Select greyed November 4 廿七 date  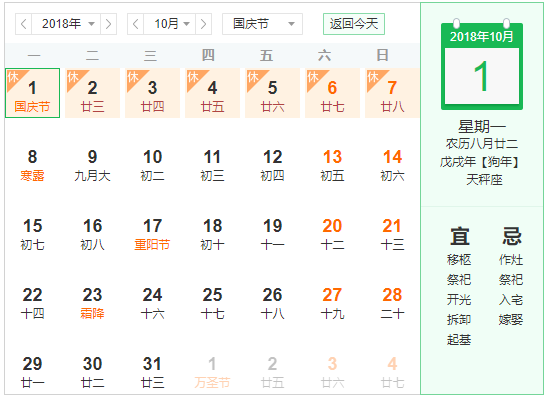[393, 372]
